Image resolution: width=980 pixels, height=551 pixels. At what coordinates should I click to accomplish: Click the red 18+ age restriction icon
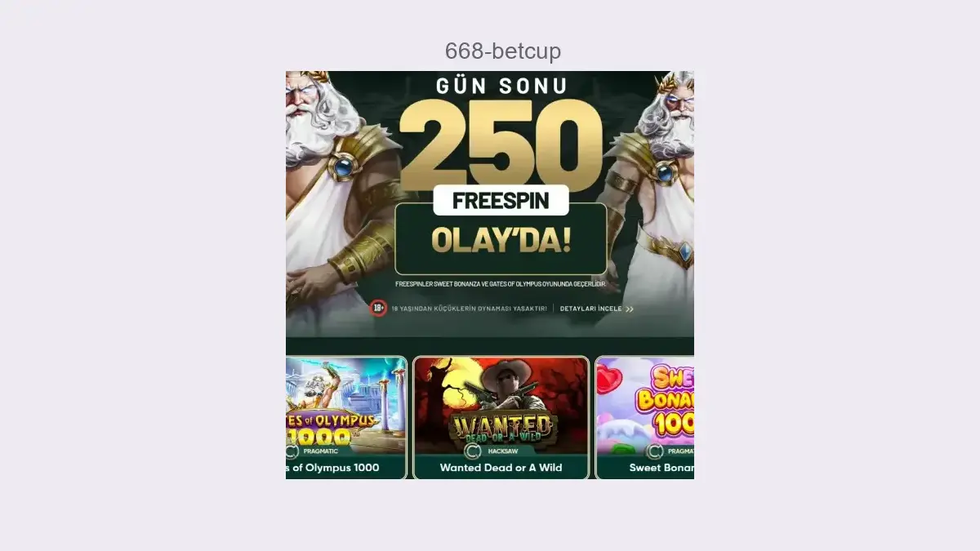click(378, 309)
